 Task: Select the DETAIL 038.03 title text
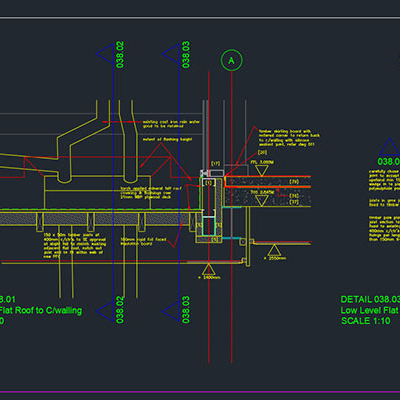[370, 299]
